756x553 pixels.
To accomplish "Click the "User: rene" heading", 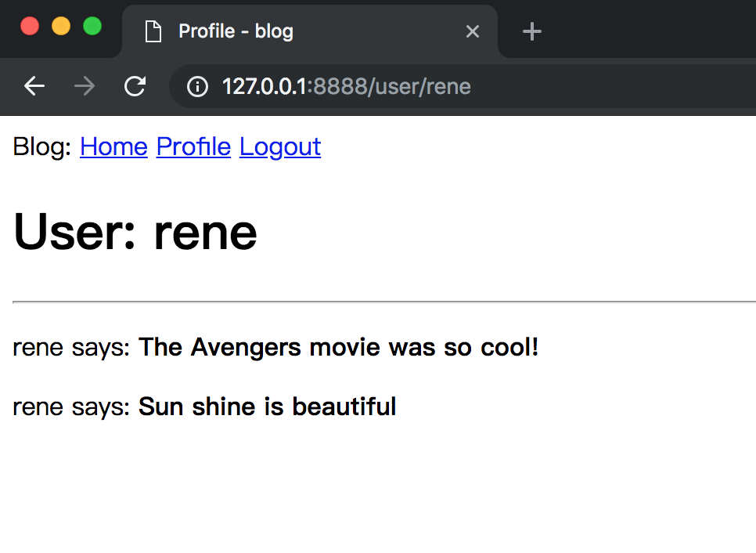I will [x=135, y=233].
